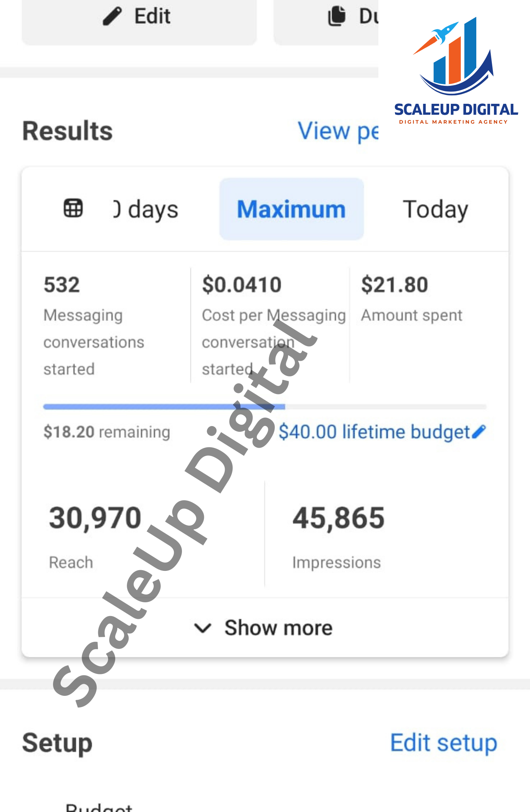Open the View performance link
Image resolution: width=530 pixels, height=812 pixels.
338,131
